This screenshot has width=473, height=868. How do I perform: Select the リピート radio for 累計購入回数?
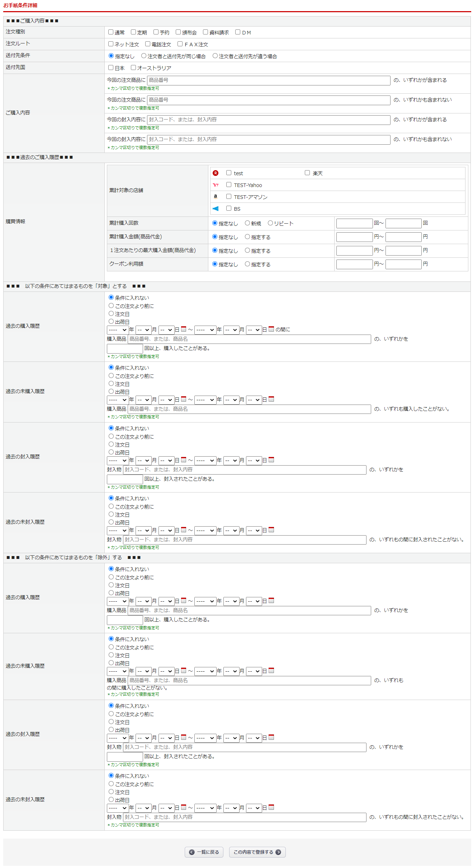pos(270,223)
